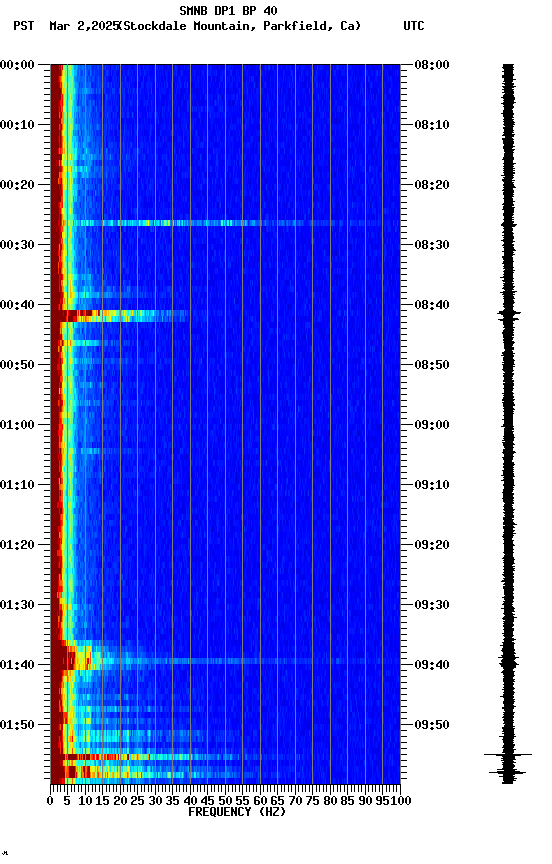The width and height of the screenshot is (552, 864).
Task: Click the 01:50 PST time label
Action: point(17,725)
